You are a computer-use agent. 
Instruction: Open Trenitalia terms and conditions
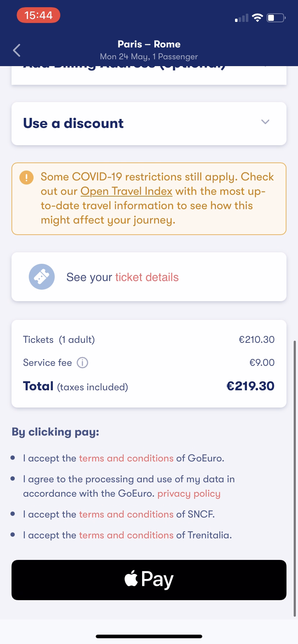[x=126, y=535]
